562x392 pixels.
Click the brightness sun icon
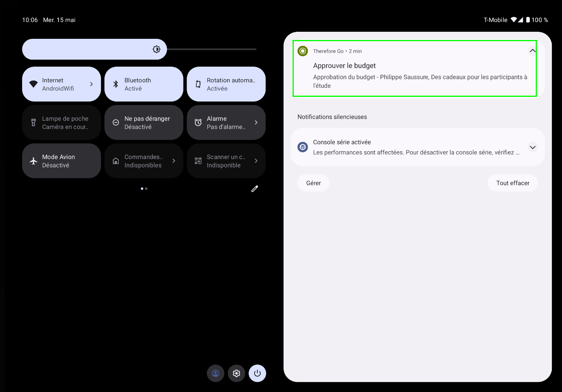point(156,49)
